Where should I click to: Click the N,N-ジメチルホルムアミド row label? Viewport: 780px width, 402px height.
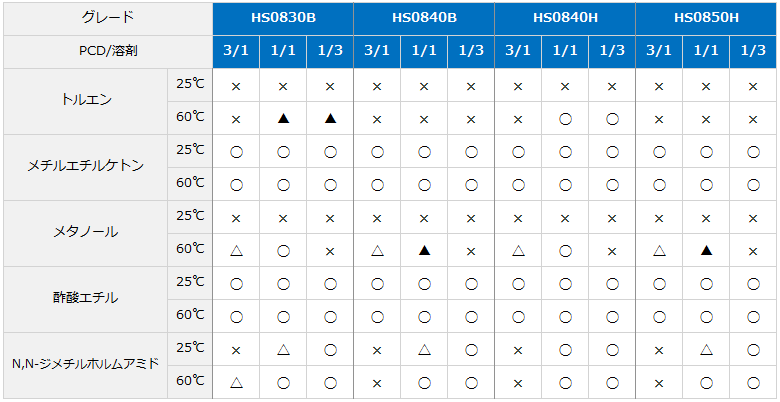coord(85,365)
